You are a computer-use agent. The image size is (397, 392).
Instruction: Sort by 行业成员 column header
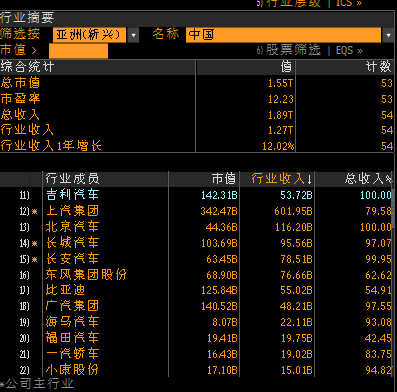pos(72,179)
